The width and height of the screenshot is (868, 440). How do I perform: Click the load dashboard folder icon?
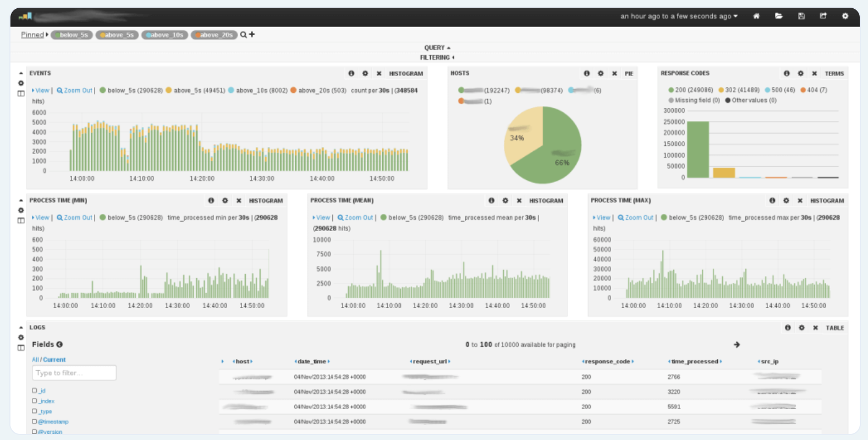point(779,16)
